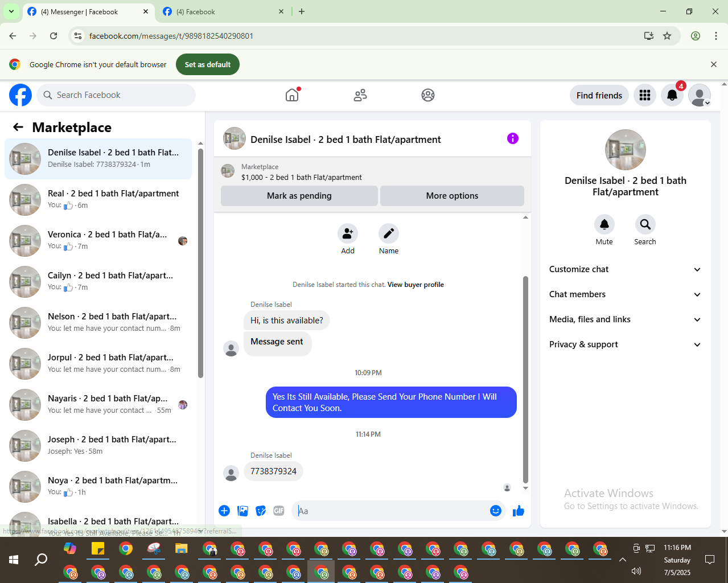Image resolution: width=728 pixels, height=583 pixels.
Task: Open the Facebook menu grid icon
Action: (645, 95)
